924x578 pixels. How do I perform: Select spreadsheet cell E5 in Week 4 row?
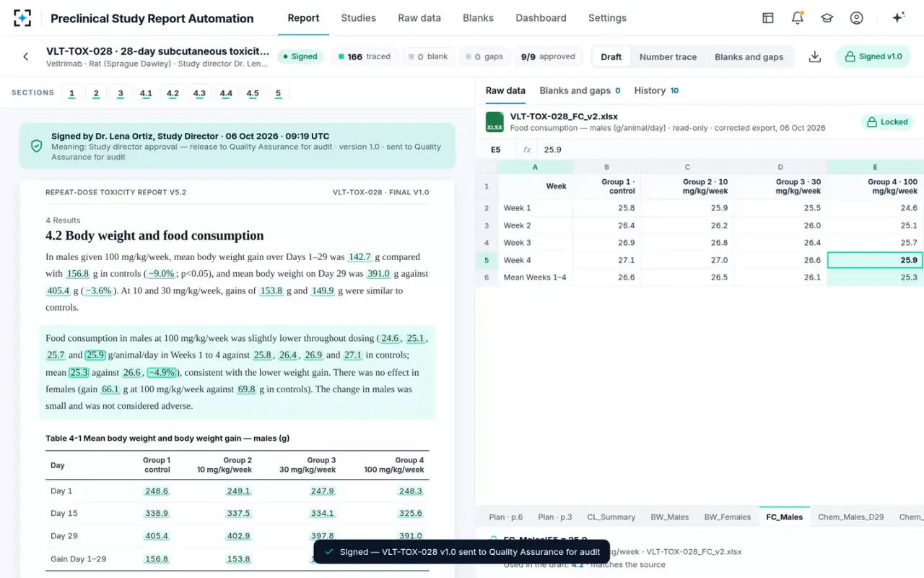pos(875,260)
